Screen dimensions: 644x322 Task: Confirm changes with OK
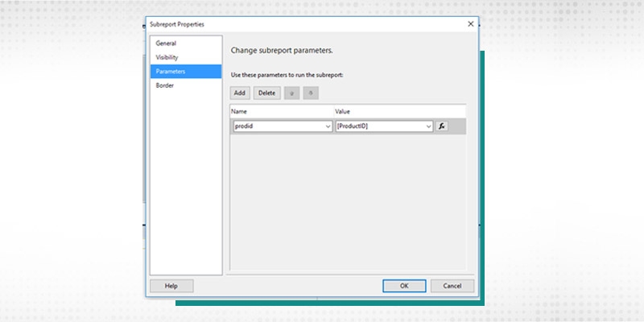(404, 286)
